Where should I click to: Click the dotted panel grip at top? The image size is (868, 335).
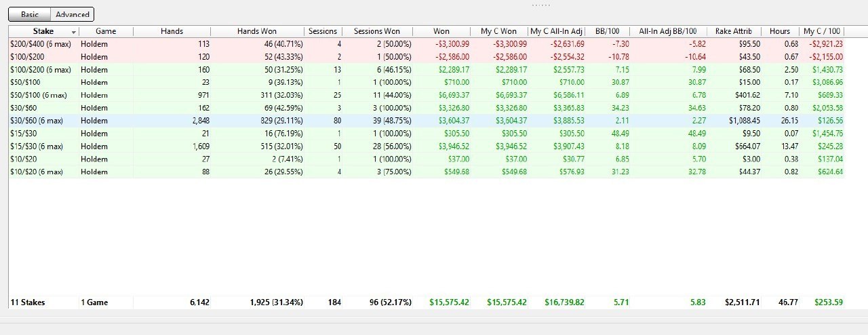click(540, 5)
